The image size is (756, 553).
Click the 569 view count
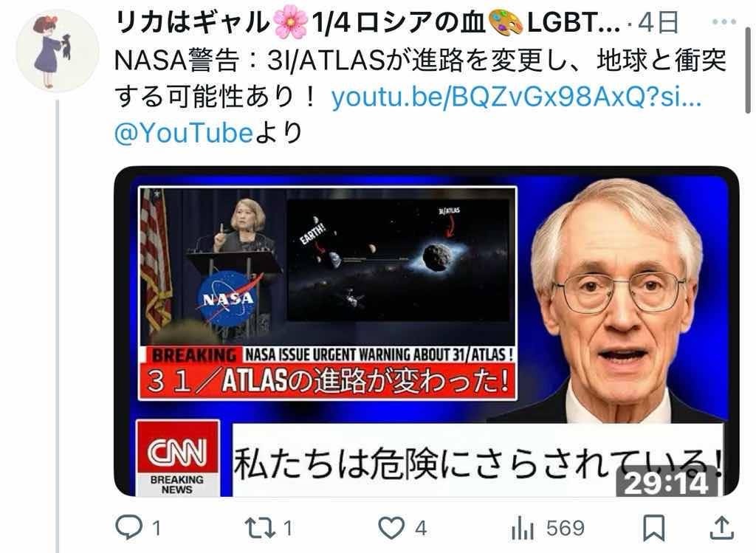pos(565,529)
